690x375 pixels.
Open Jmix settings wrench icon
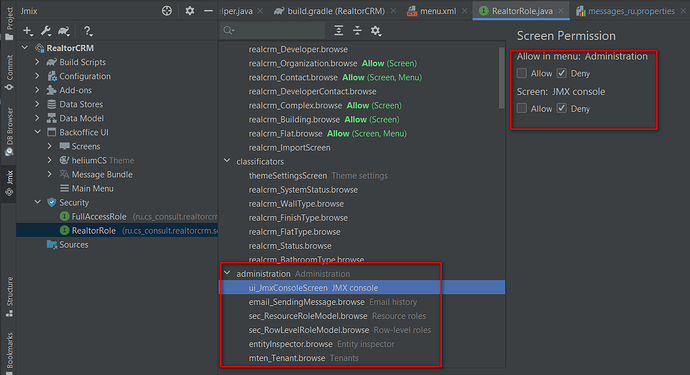point(46,31)
